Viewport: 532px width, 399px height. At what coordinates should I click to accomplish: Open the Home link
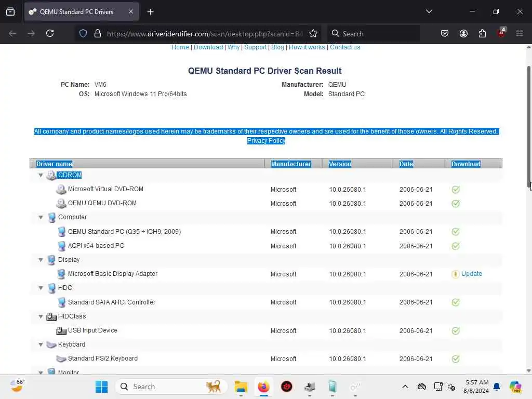pos(180,47)
